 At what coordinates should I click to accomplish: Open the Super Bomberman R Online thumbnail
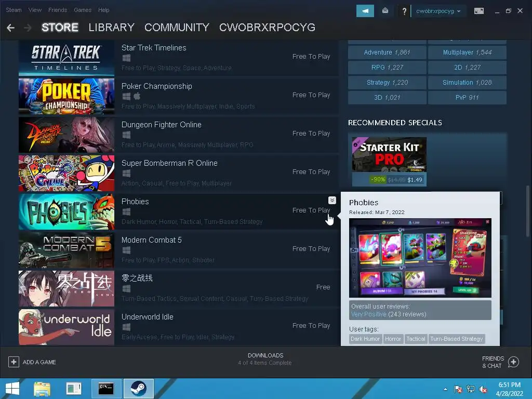(x=66, y=173)
